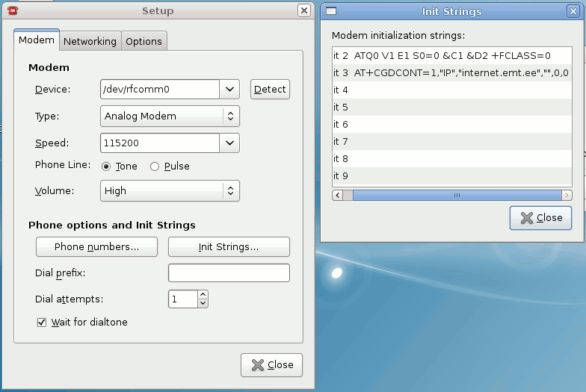The width and height of the screenshot is (586, 392).
Task: Click the Init Strings... button
Action: click(229, 246)
